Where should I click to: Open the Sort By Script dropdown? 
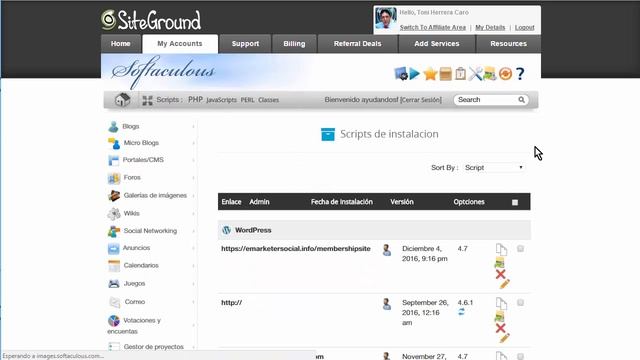click(493, 168)
